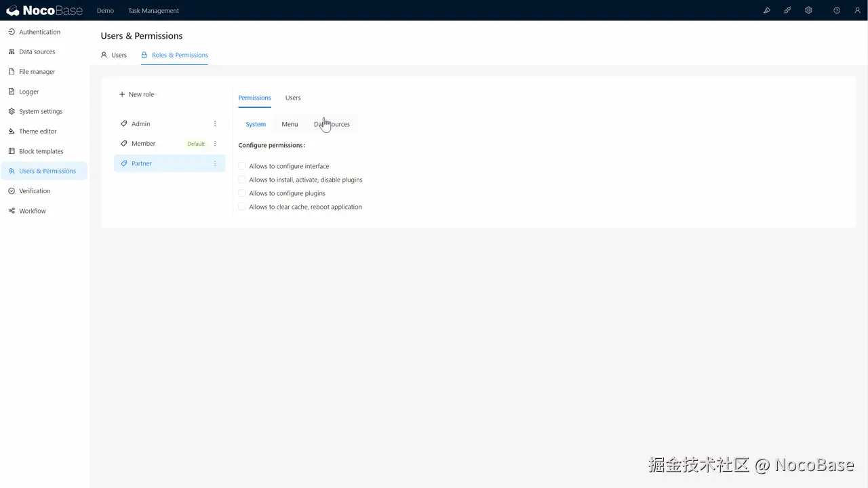Screen dimensions: 868x488
Task: Check 'Allows to install, activate, disable plugins'
Action: [x=242, y=180]
